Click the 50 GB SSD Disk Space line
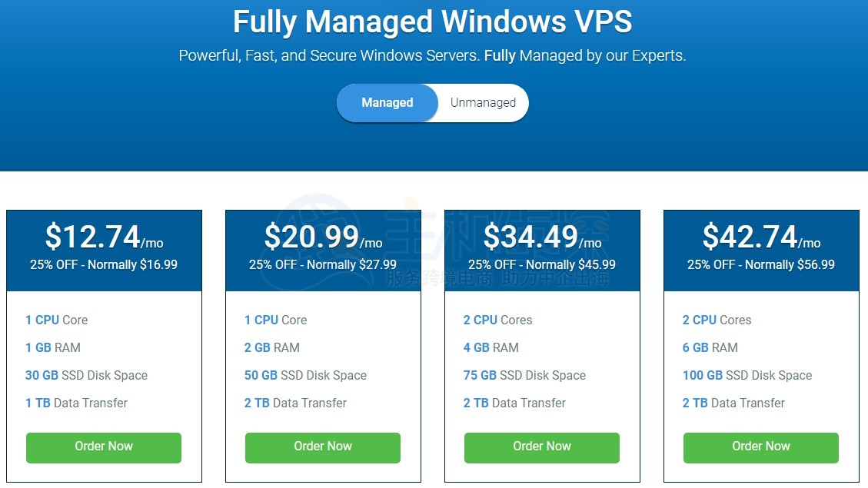 305,375
